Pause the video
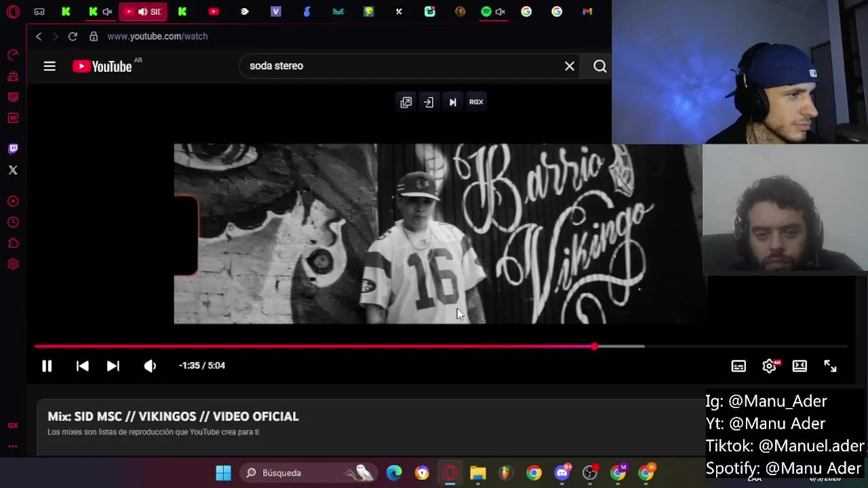This screenshot has height=488, width=868. [x=47, y=366]
